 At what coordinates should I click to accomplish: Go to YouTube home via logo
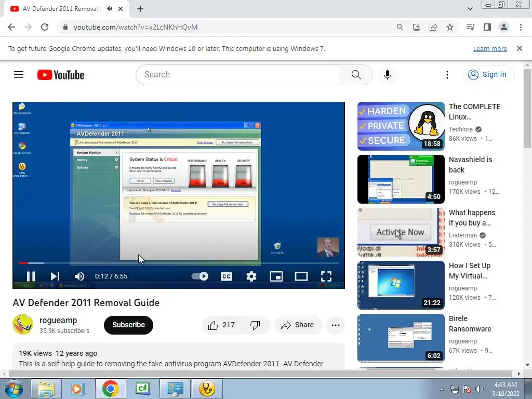(x=61, y=75)
